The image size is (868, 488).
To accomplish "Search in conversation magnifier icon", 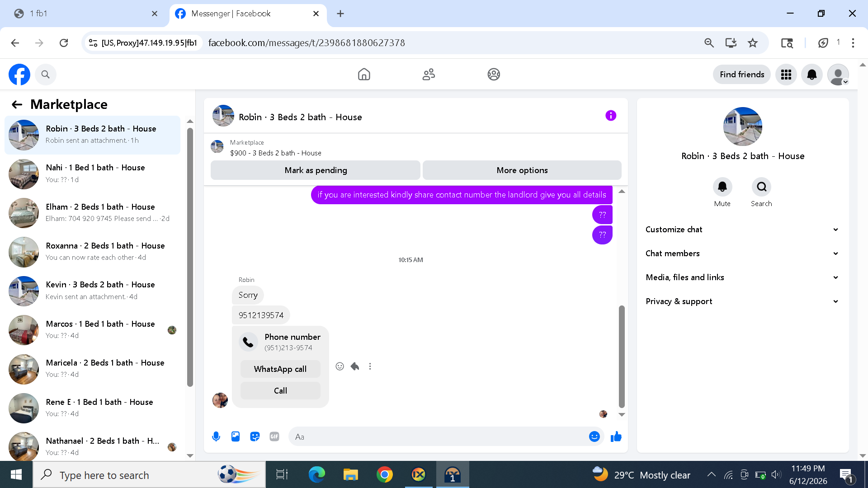I will pyautogui.click(x=762, y=187).
